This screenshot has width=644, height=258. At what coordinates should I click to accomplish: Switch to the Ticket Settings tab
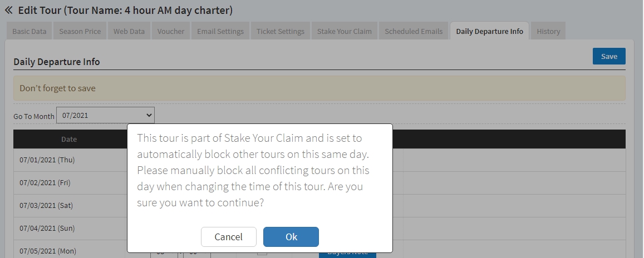(x=281, y=31)
